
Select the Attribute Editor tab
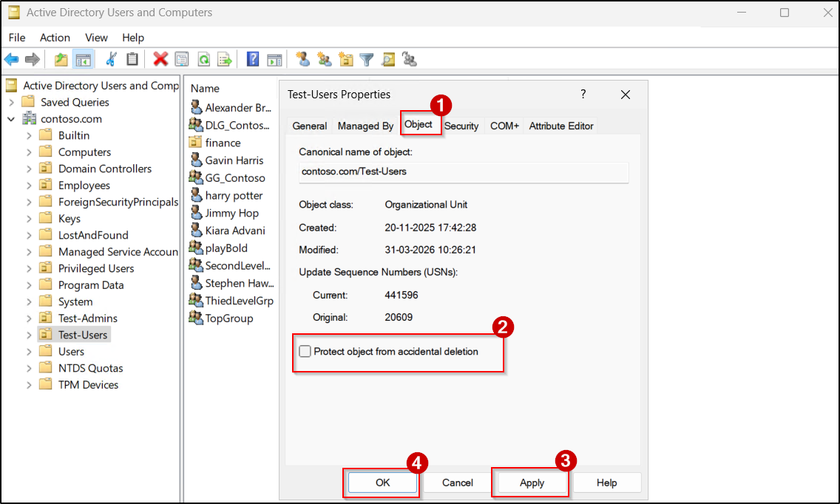click(x=560, y=126)
